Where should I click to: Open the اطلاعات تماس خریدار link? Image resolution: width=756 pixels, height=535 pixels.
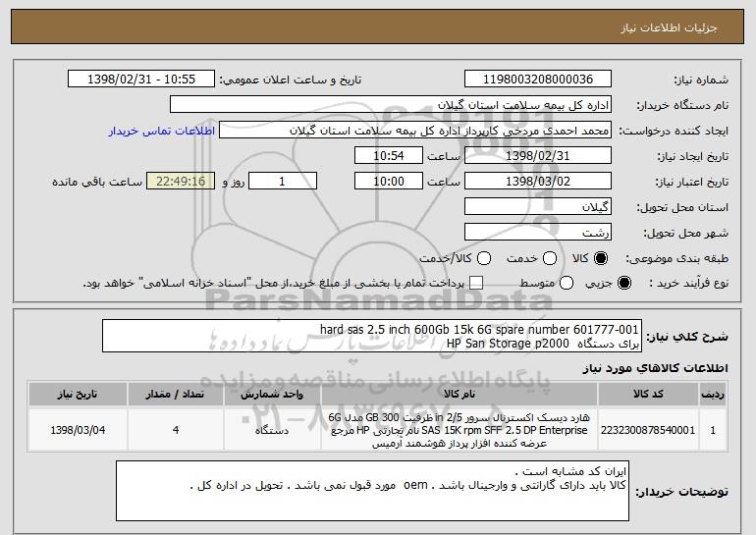click(x=162, y=131)
